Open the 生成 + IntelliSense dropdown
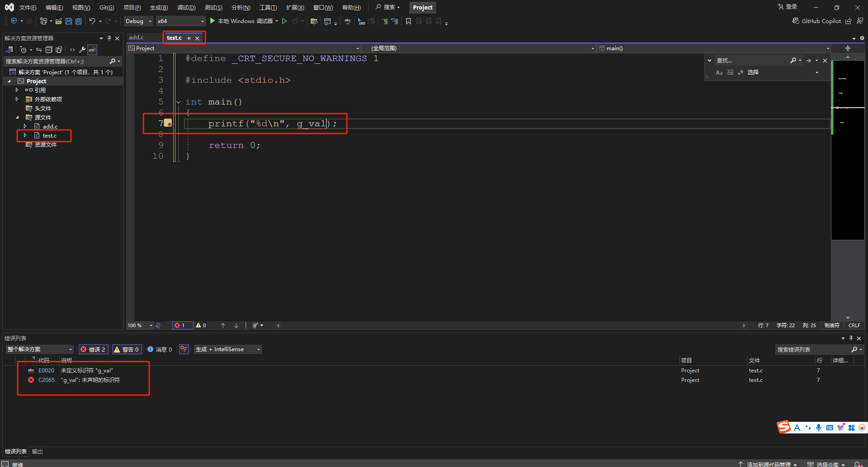 point(228,349)
